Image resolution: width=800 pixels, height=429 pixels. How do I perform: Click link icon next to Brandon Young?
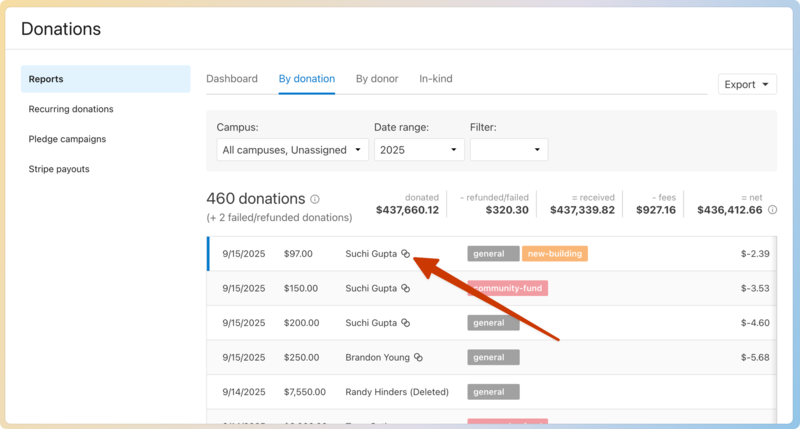tap(419, 357)
